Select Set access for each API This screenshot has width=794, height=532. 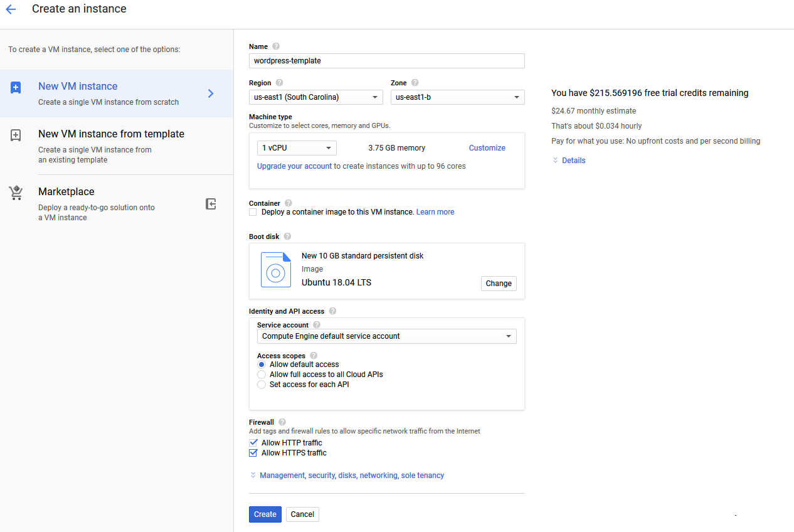pos(262,385)
